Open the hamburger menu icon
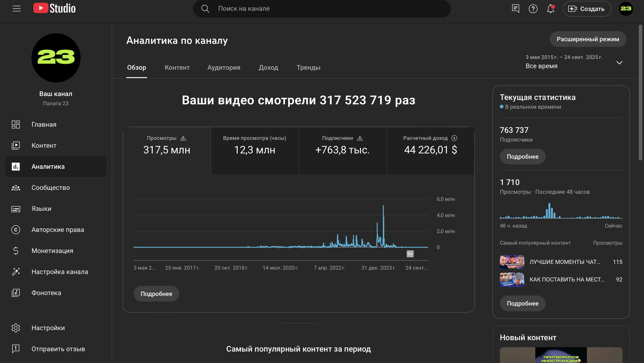 (x=16, y=9)
